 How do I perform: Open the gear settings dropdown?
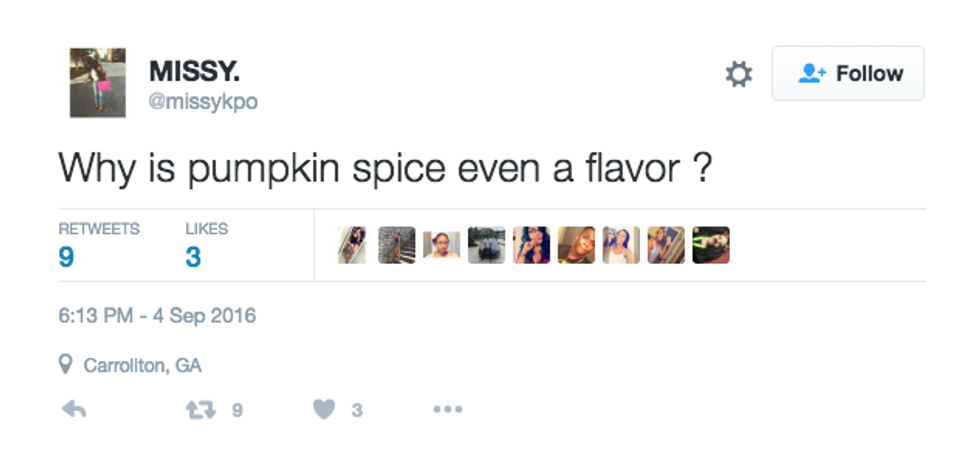point(738,74)
